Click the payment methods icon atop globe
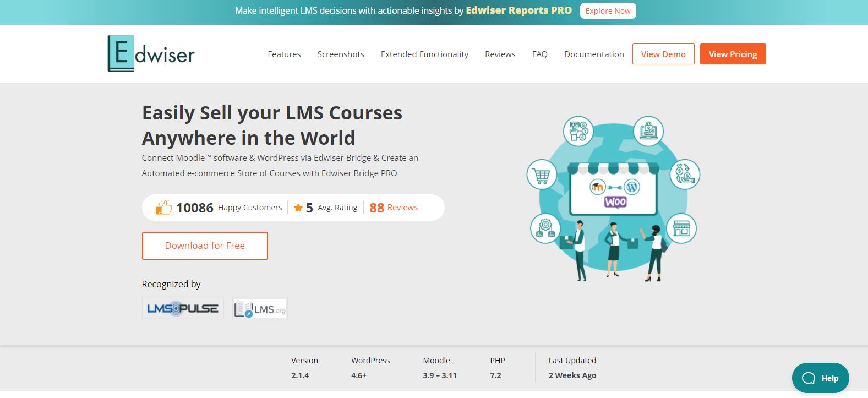The width and height of the screenshot is (868, 398). pyautogui.click(x=578, y=132)
